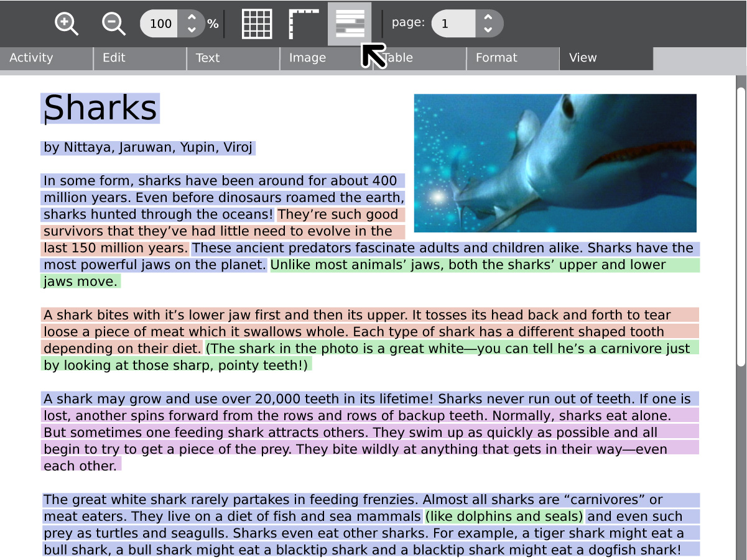
Task: Click the page number input field
Action: (454, 24)
